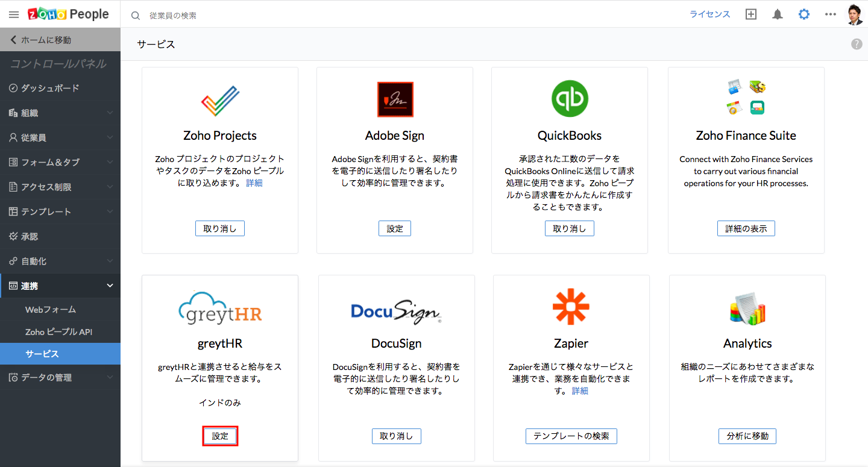Open the quick add plus icon
Screen dimensions: 868x467
pyautogui.click(x=751, y=14)
